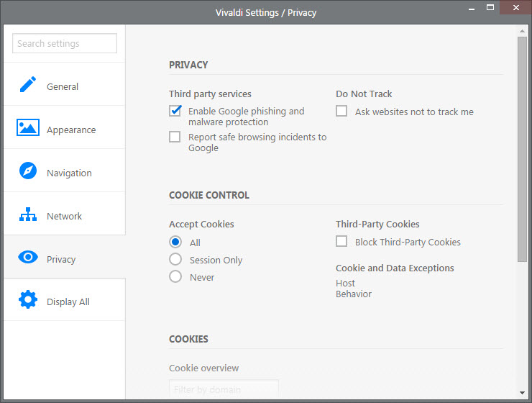532x403 pixels.
Task: Click the Appearance picture icon
Action: (x=28, y=127)
